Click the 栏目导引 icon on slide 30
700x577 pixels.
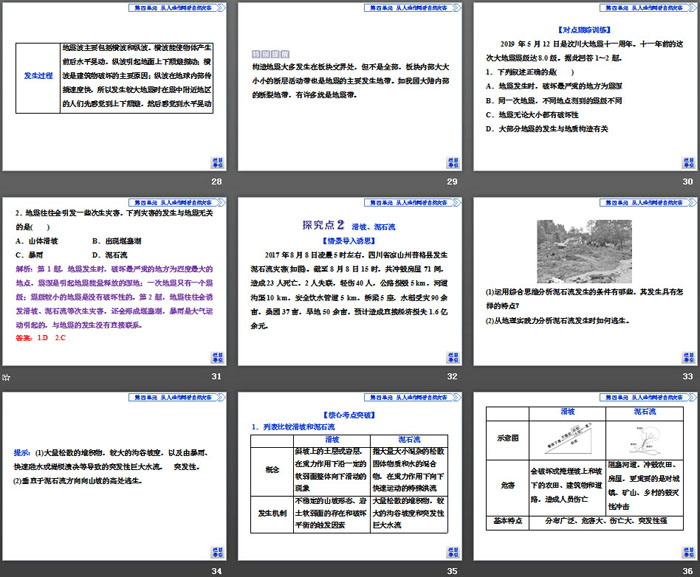[x=688, y=163]
